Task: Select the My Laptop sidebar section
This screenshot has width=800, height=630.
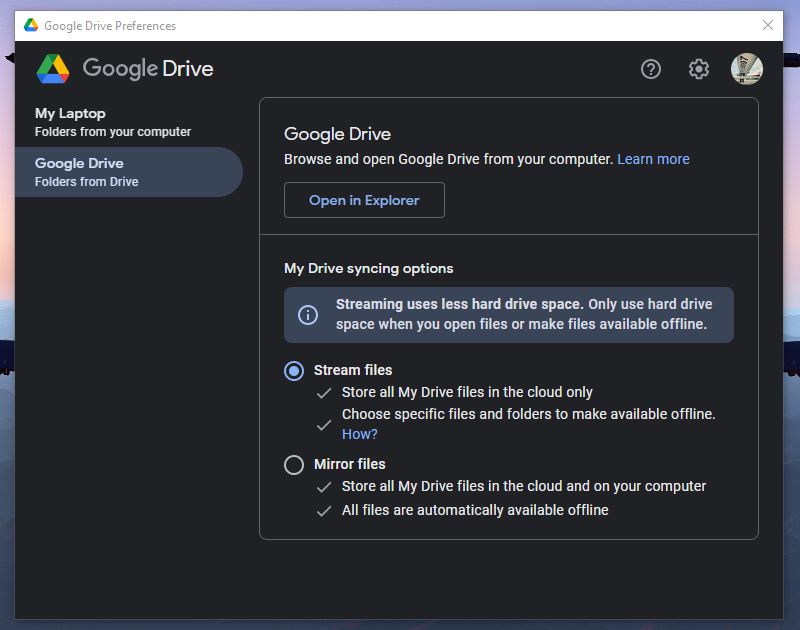Action: click(x=120, y=121)
